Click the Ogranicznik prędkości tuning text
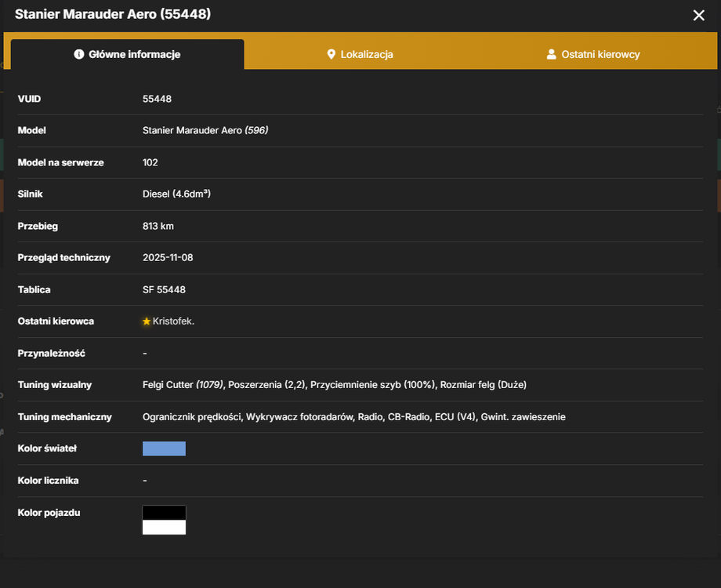 point(192,417)
